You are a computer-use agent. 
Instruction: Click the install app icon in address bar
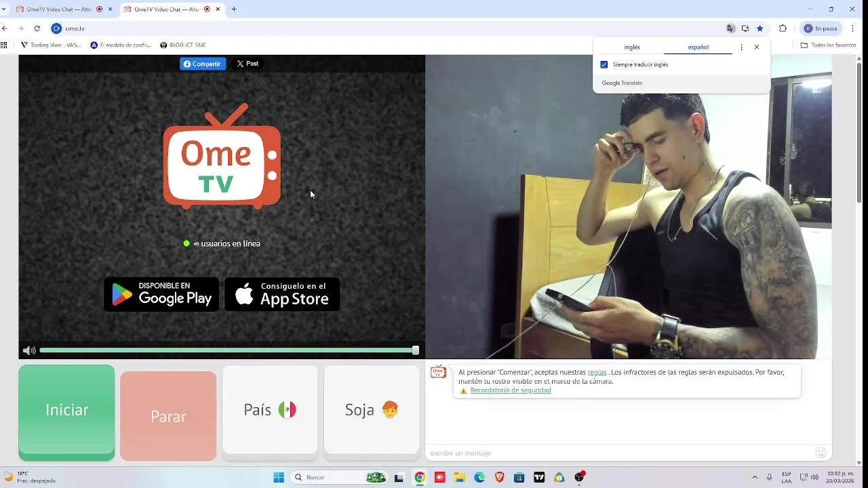(x=745, y=28)
